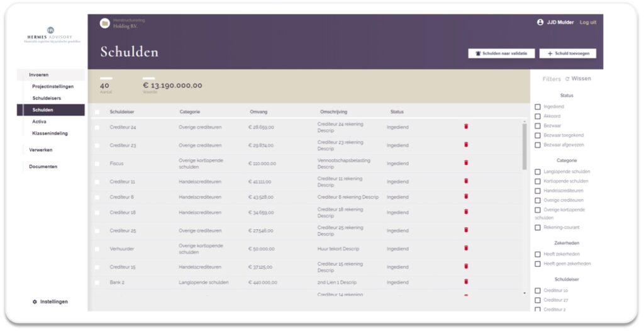Screen dimensions: 644x331
Task: Delete the Bank 2 debt row
Action: click(466, 282)
